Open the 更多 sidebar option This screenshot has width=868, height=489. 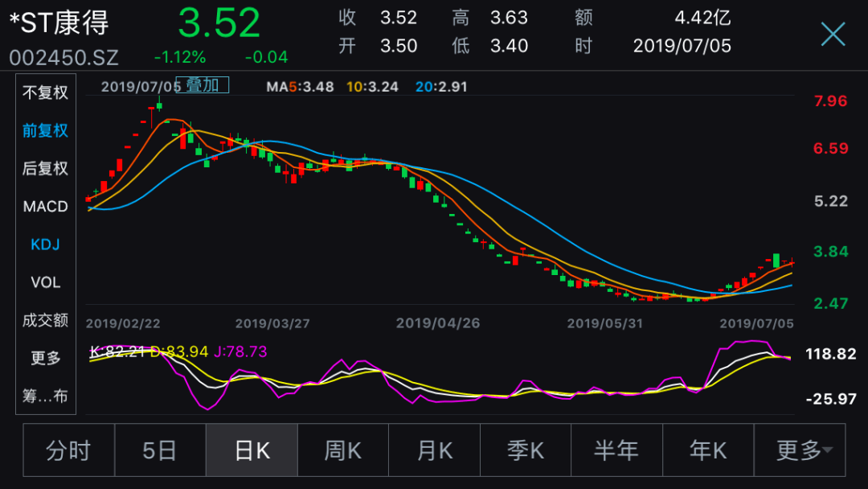[45, 358]
